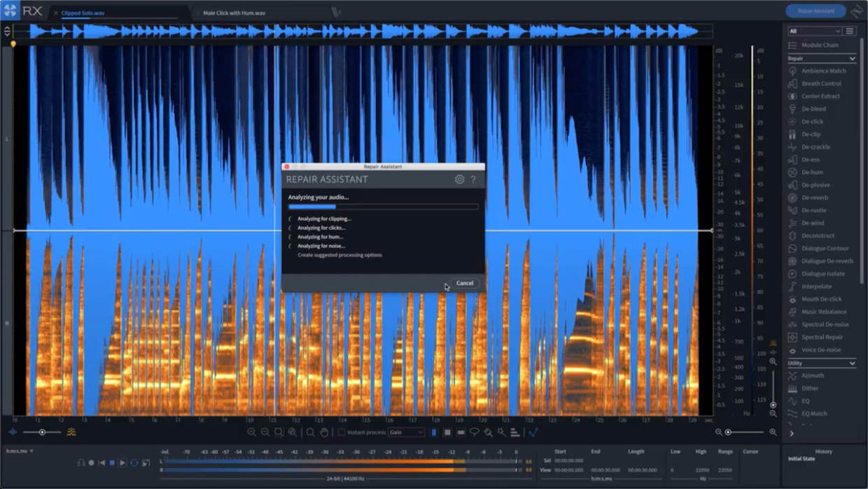Select the Time selection tool
Image resolution: width=868 pixels, height=489 pixels.
434,432
